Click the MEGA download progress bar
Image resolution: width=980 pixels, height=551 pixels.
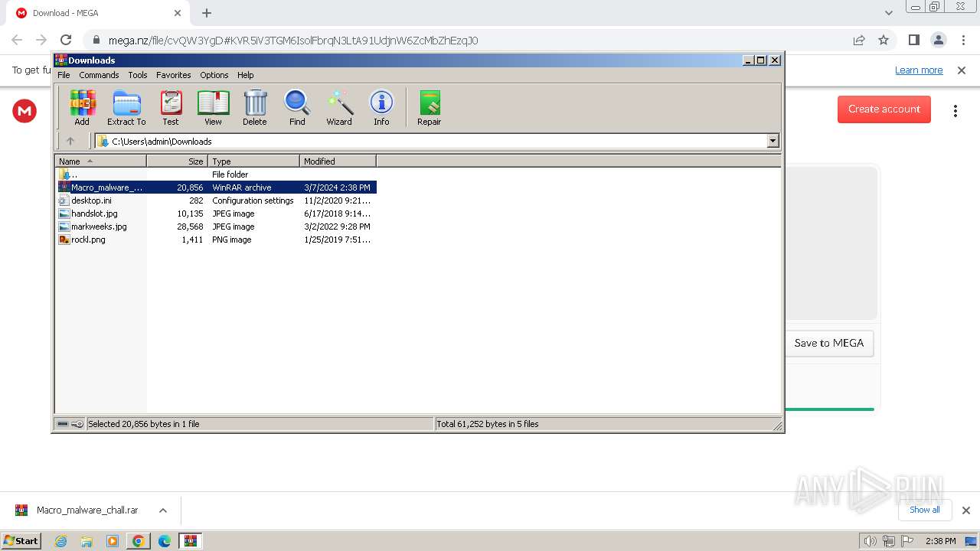pos(830,409)
